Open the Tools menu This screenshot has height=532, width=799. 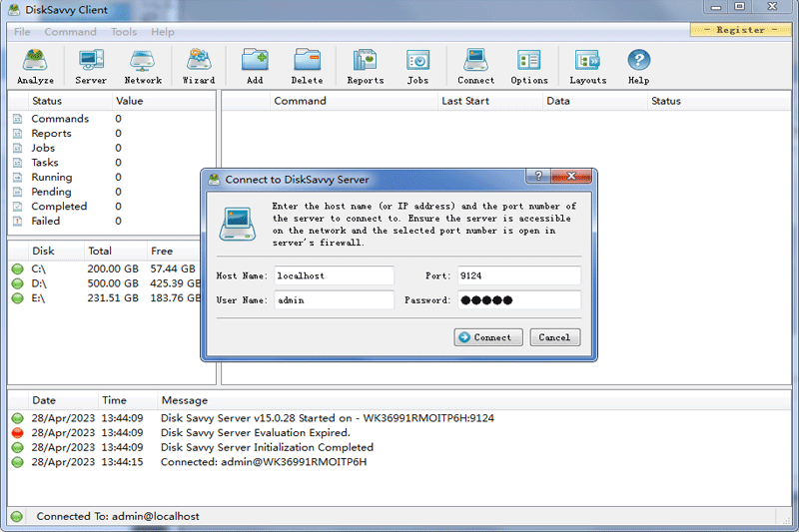pyautogui.click(x=124, y=32)
